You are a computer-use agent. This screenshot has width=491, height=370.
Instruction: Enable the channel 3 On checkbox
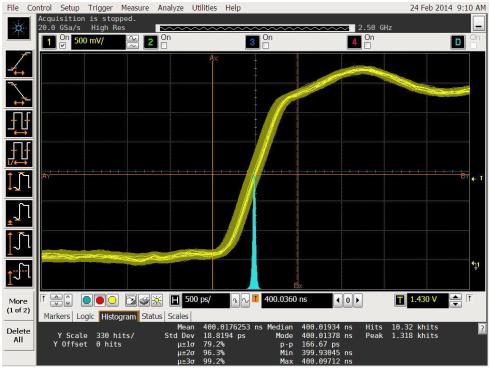(x=266, y=46)
